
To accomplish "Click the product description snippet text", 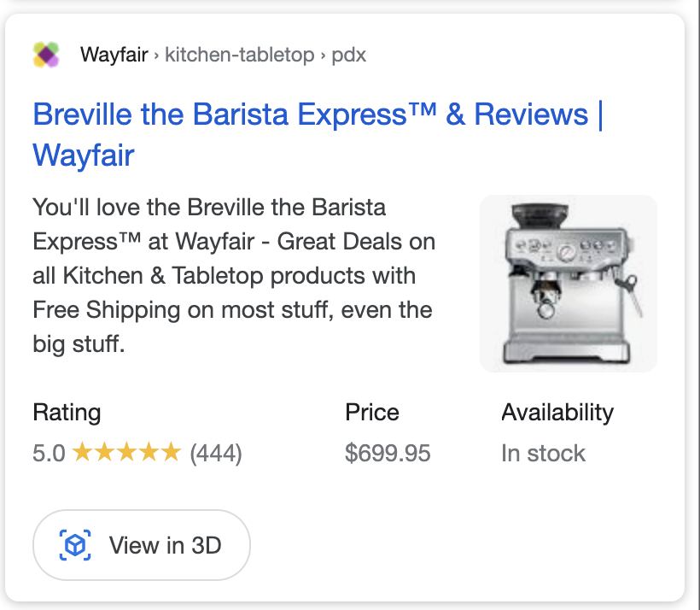I will click(234, 276).
